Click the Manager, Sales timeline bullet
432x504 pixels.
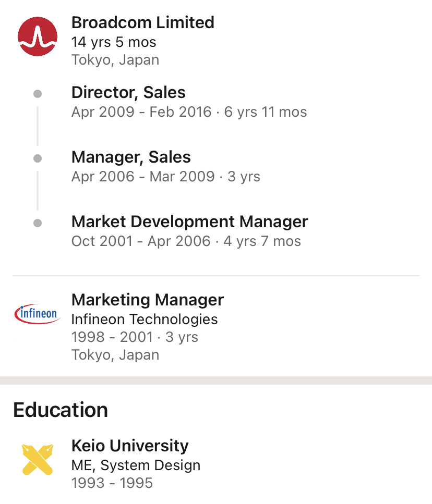click(x=38, y=158)
